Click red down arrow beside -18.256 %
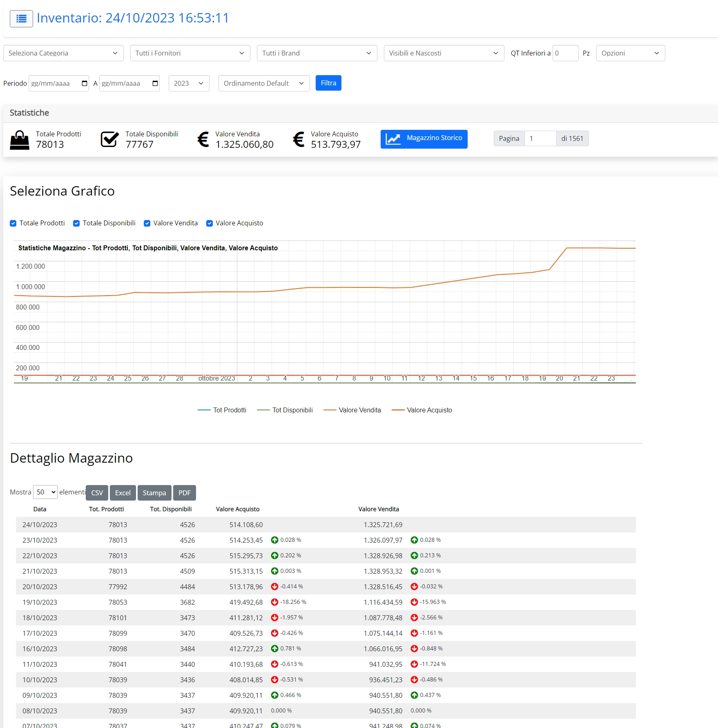The height and width of the screenshot is (728, 718). pyautogui.click(x=274, y=602)
